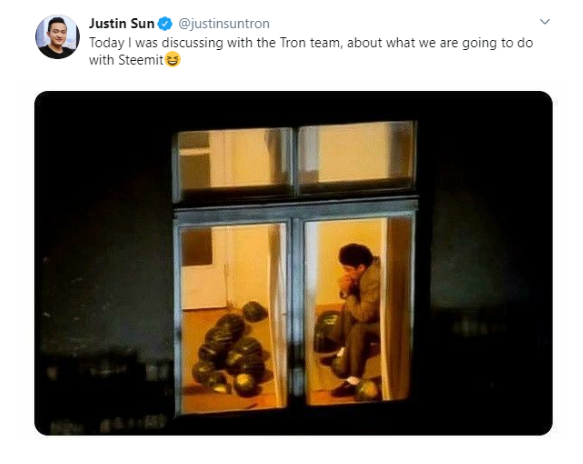Click the window's center vertical frame
This screenshot has height=464, width=583.
tap(296, 309)
